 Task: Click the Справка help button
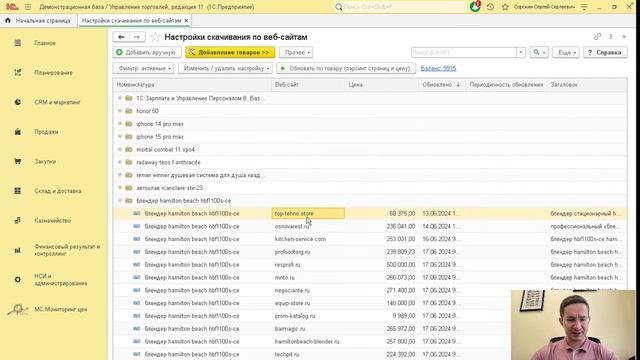coord(605,52)
